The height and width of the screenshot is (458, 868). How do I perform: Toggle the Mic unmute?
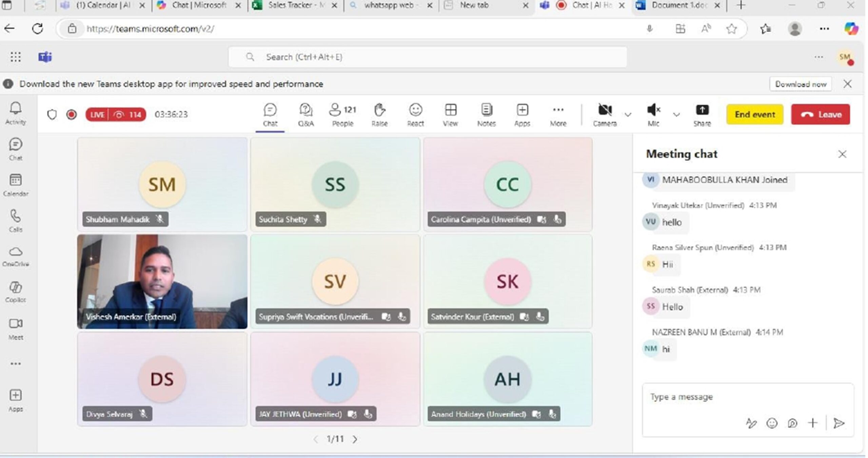pyautogui.click(x=653, y=115)
